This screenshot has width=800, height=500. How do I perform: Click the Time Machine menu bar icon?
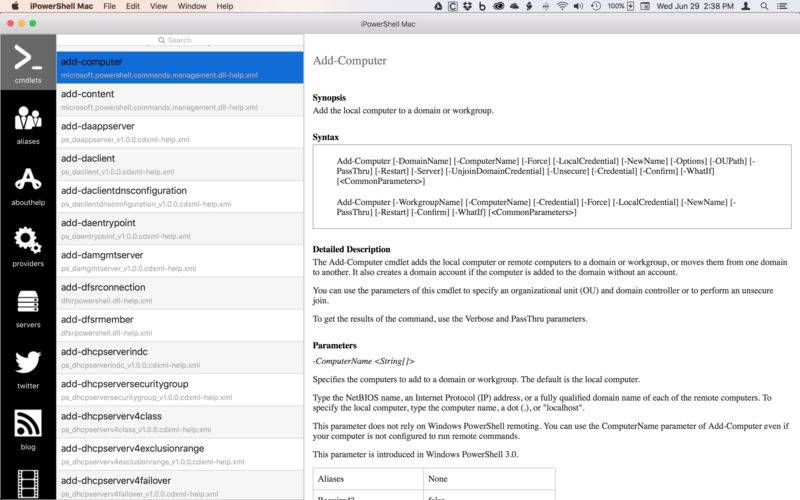[x=595, y=6]
